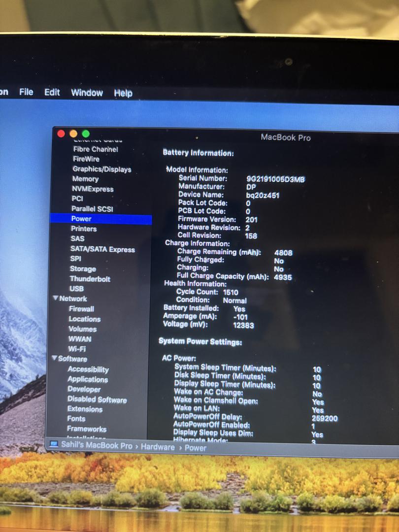The height and width of the screenshot is (532, 399).
Task: Select Disabled Software in the sidebar
Action: click(x=97, y=399)
